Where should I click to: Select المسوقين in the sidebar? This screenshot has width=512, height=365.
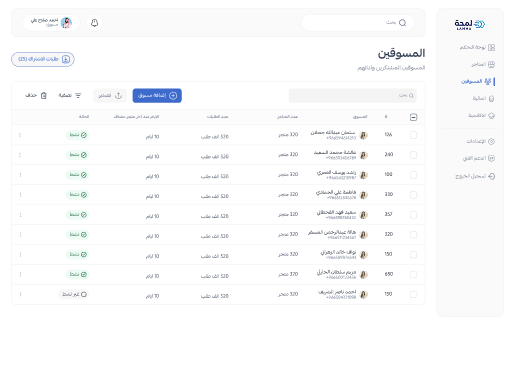(477, 81)
